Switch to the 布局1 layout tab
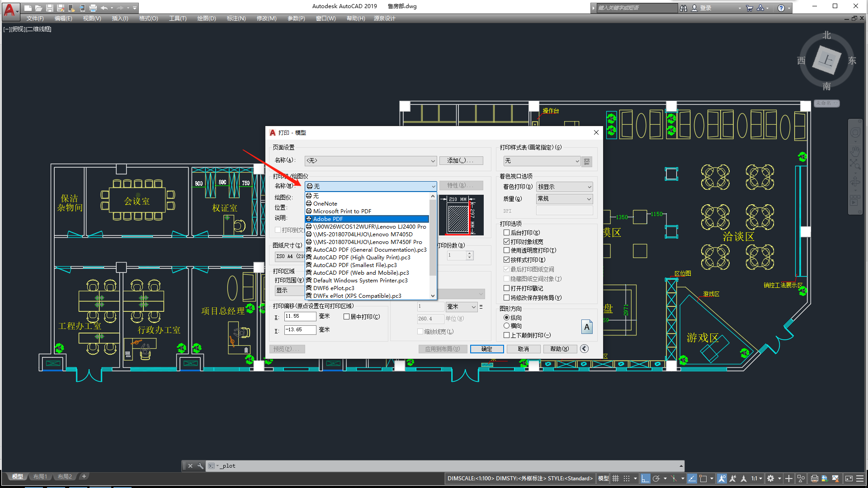The height and width of the screenshot is (488, 868). pos(40,477)
